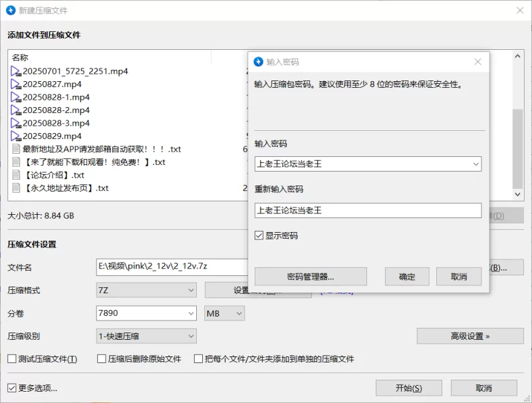Screen dimensions: 532x403
Task: Click the video icon of 20250829.mp4
Action: (16, 136)
